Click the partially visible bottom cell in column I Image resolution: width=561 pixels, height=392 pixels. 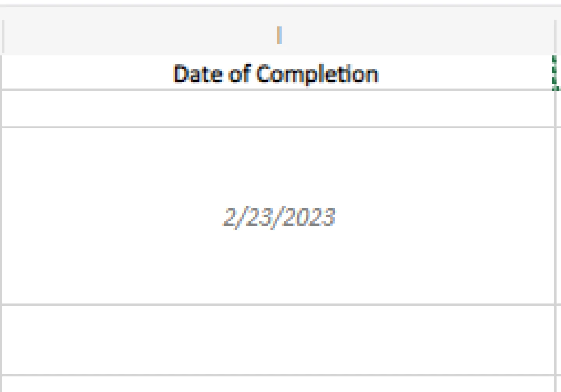click(279, 385)
